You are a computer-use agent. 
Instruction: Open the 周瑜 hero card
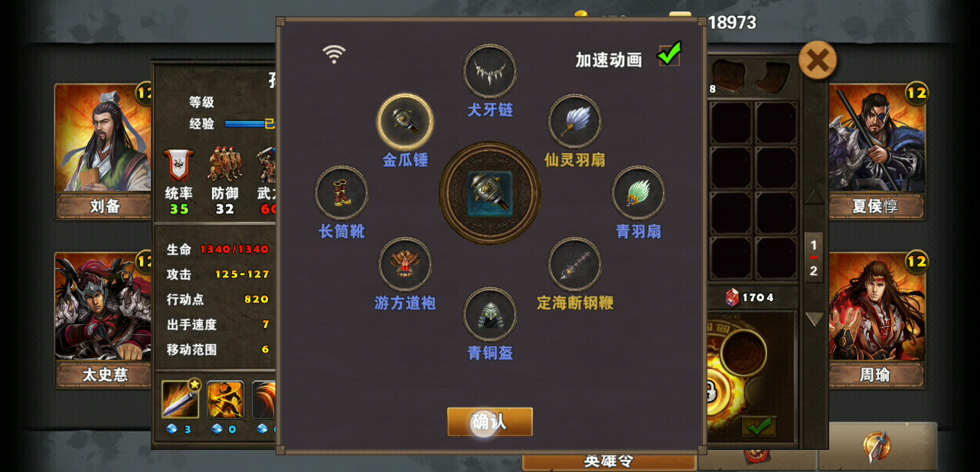click(877, 320)
